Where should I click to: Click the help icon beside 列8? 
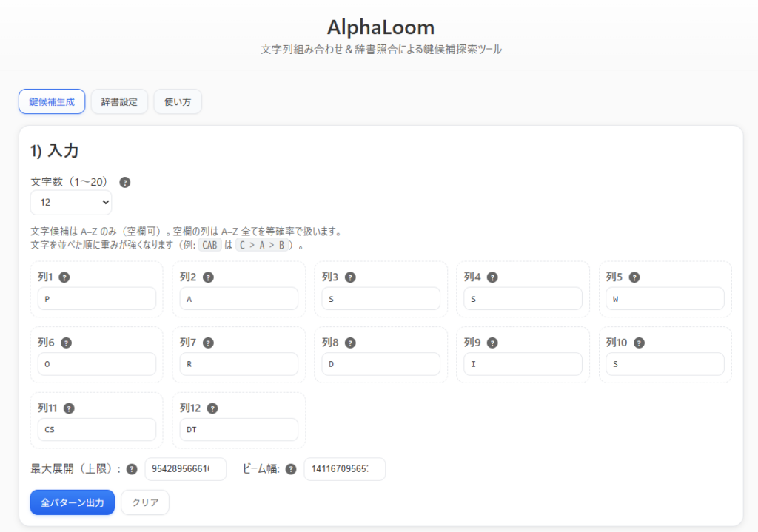pos(350,343)
